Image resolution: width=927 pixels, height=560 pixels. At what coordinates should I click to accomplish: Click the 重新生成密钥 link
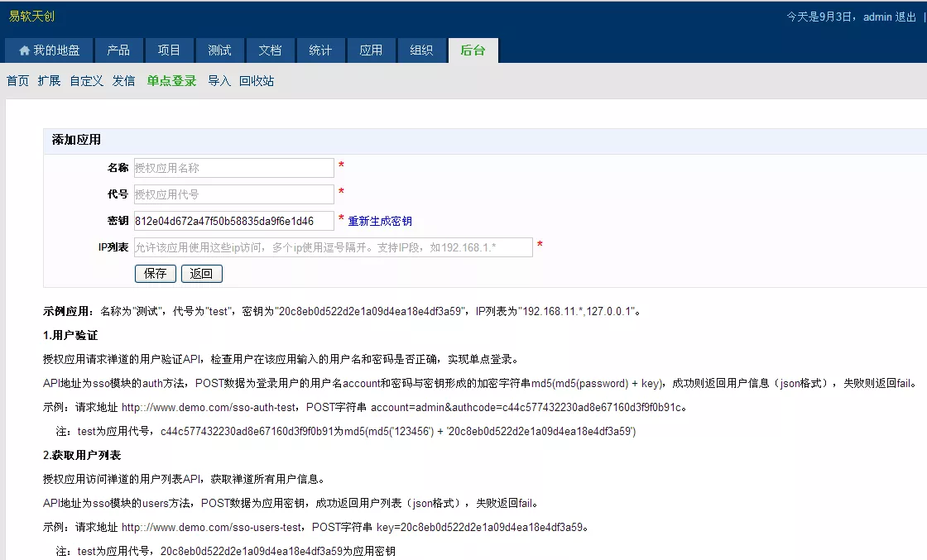380,221
